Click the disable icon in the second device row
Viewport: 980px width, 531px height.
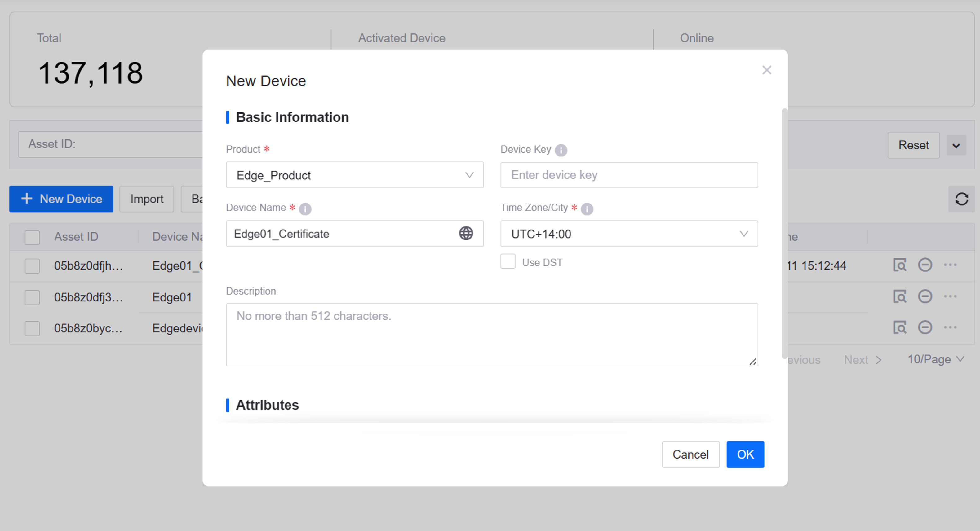coord(925,296)
